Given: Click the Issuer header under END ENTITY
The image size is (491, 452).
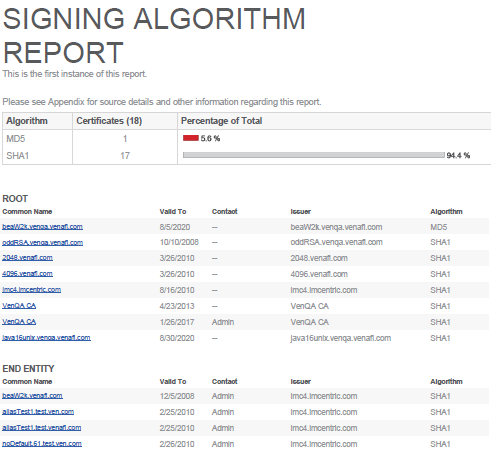Looking at the screenshot, I should click(x=300, y=381).
